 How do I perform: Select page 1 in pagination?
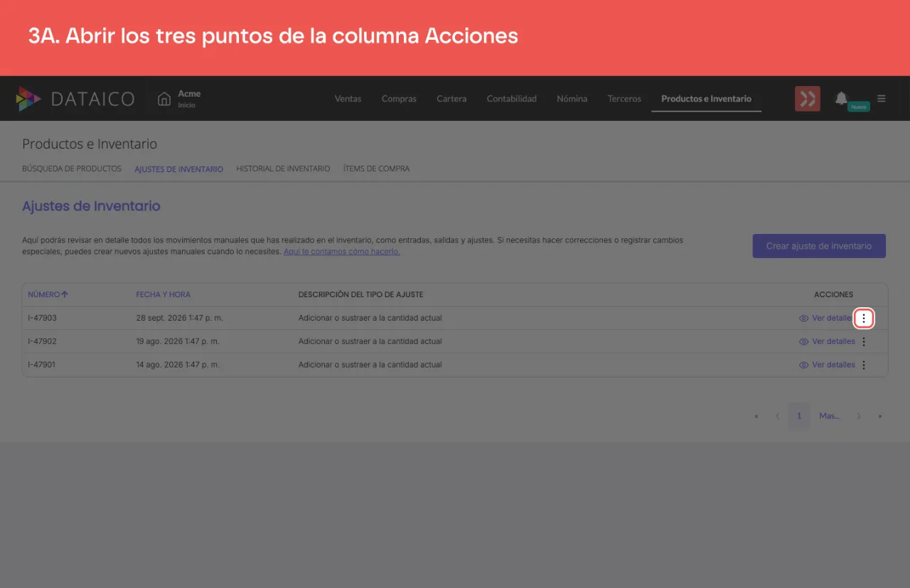[799, 416]
